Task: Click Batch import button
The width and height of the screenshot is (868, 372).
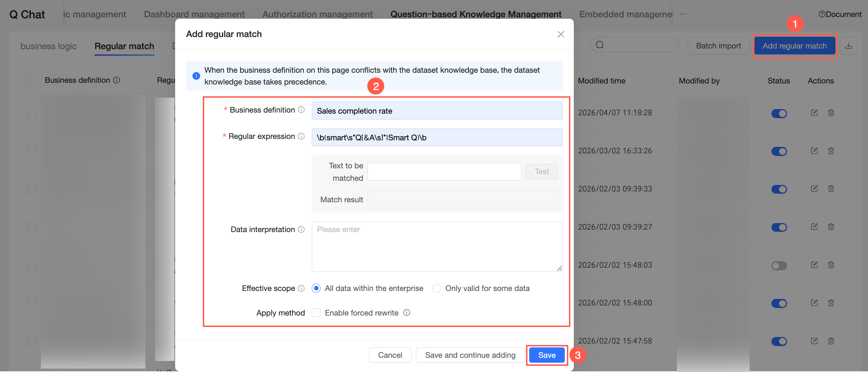Action: tap(718, 46)
